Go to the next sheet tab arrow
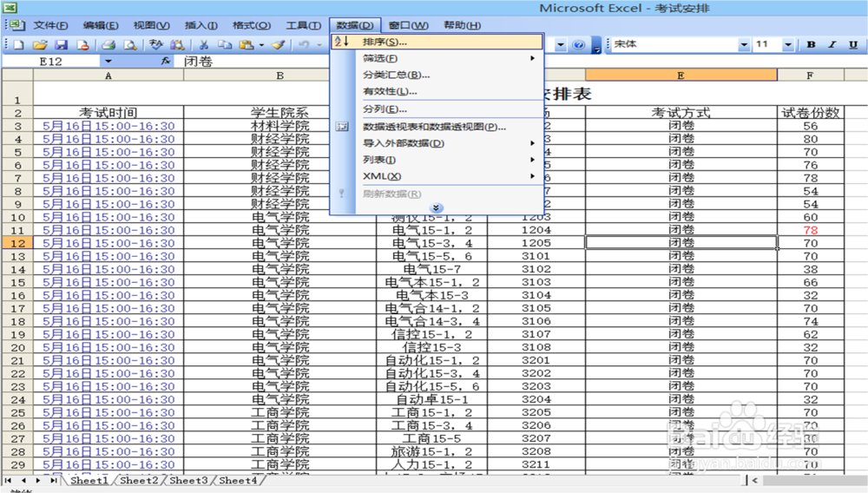 [37, 480]
